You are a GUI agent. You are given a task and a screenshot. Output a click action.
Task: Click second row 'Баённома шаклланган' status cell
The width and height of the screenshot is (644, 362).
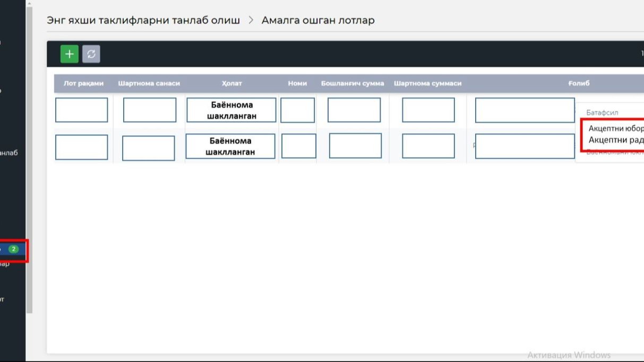point(230,146)
